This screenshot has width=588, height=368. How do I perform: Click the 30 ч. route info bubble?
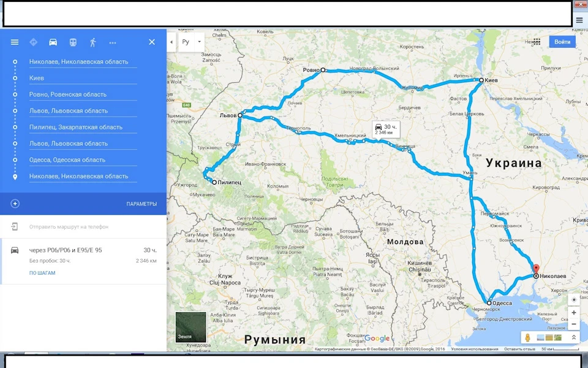click(386, 129)
